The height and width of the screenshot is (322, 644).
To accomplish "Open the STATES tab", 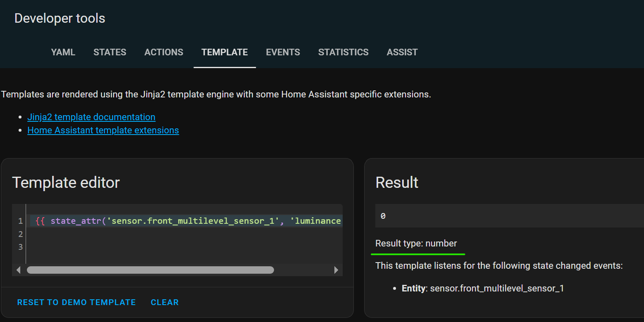I will click(x=110, y=52).
